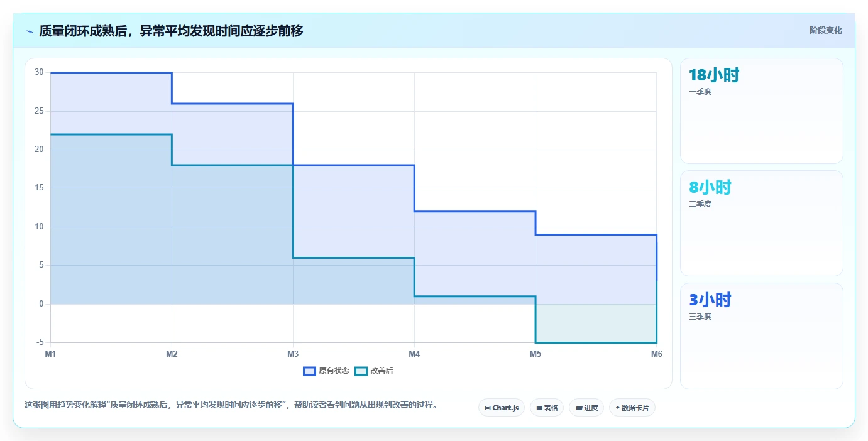Viewport: 868px width, 441px height.
Task: Open the 3小时 三季度 data card
Action: pyautogui.click(x=761, y=336)
